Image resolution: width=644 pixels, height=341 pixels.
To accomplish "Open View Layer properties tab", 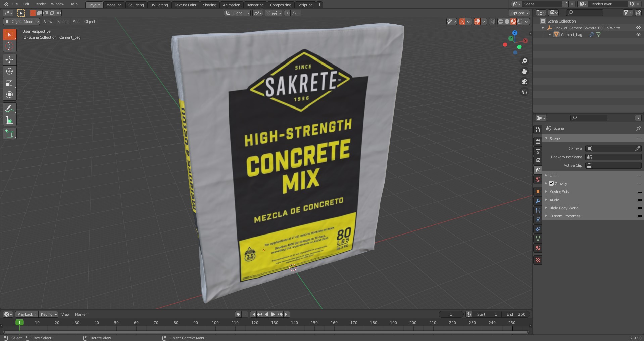I will pos(538,161).
